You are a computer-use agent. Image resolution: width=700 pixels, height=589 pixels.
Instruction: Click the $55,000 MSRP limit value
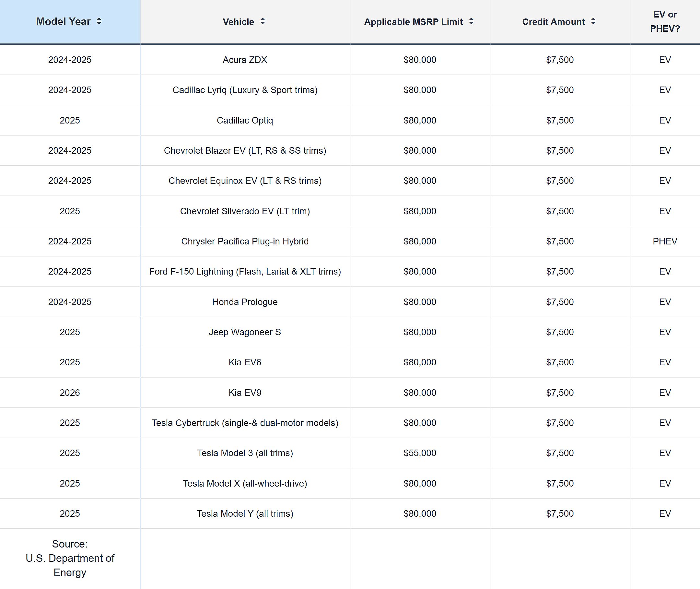(x=420, y=453)
